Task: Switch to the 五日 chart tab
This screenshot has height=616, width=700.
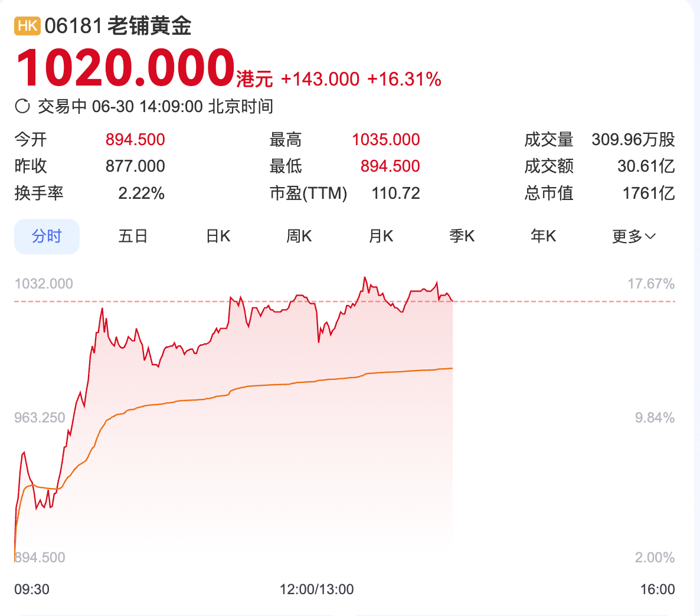Action: click(133, 237)
